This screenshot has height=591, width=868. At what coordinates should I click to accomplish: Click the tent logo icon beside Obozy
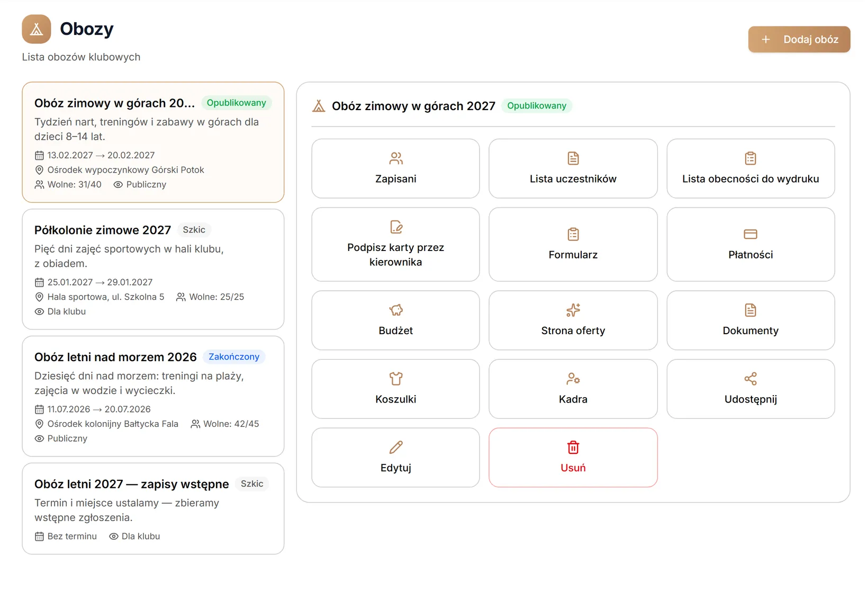(x=37, y=29)
